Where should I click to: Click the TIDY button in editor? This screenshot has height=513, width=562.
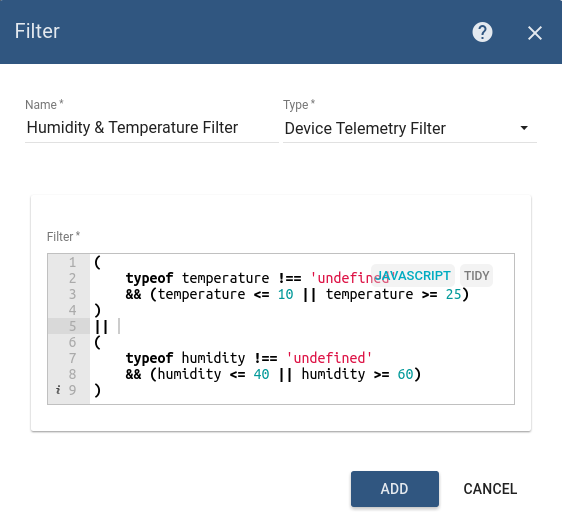pos(476,276)
